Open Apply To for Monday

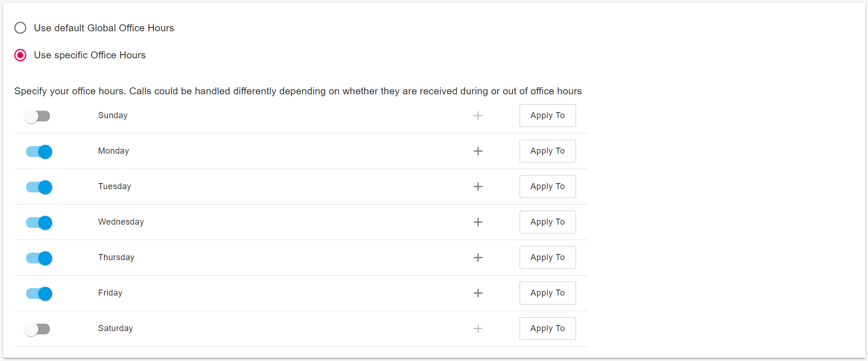tap(547, 151)
